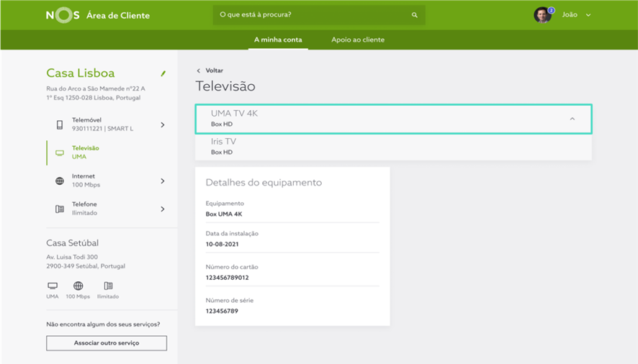Click the Não encontra algum dos seus serviços text
The width and height of the screenshot is (638, 364).
104,324
